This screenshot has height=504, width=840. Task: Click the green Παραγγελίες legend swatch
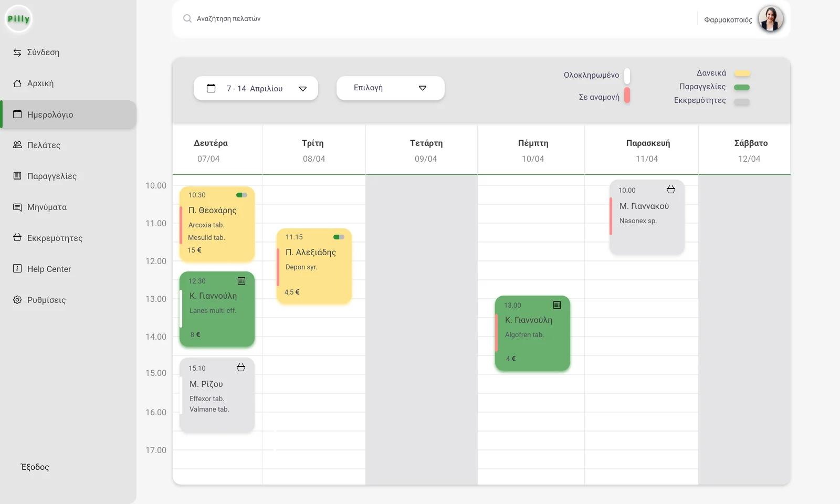[x=742, y=87]
